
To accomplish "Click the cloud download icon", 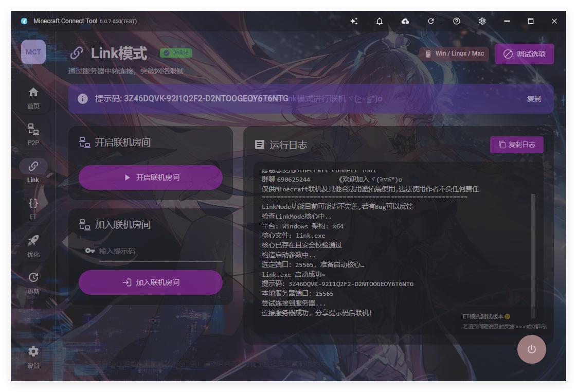I will (x=405, y=21).
